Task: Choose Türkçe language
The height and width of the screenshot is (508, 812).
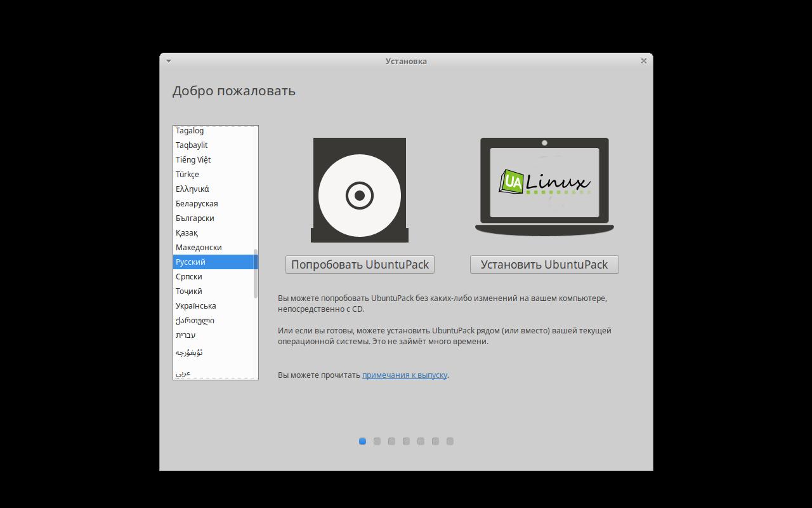Action: point(214,175)
